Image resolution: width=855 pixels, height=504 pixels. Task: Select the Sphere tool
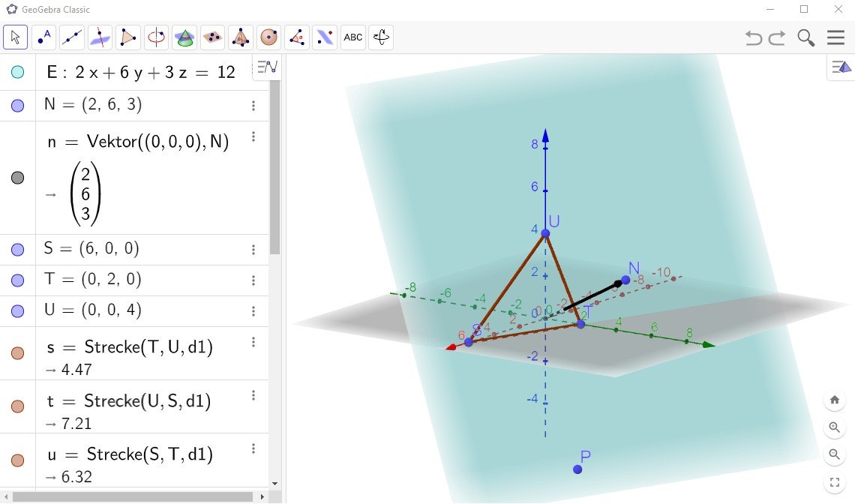pos(268,37)
